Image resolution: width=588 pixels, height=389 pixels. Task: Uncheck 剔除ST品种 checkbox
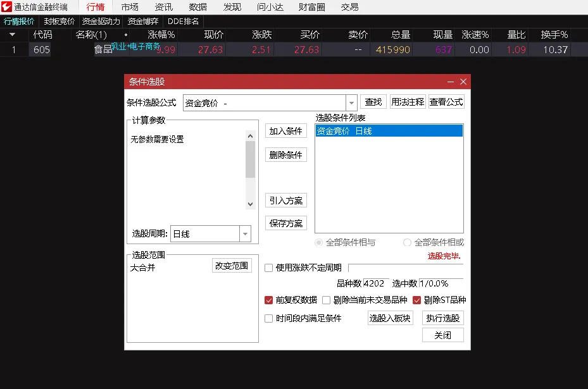416,300
